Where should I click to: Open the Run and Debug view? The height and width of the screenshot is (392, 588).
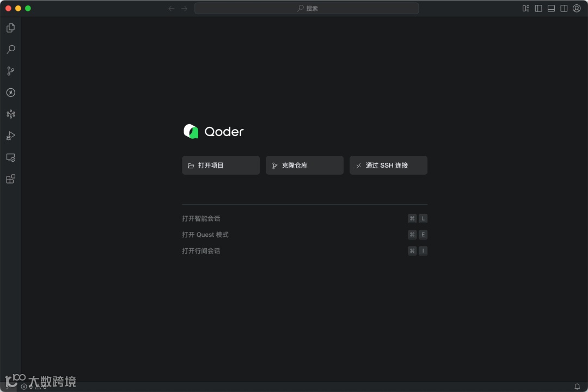10,136
